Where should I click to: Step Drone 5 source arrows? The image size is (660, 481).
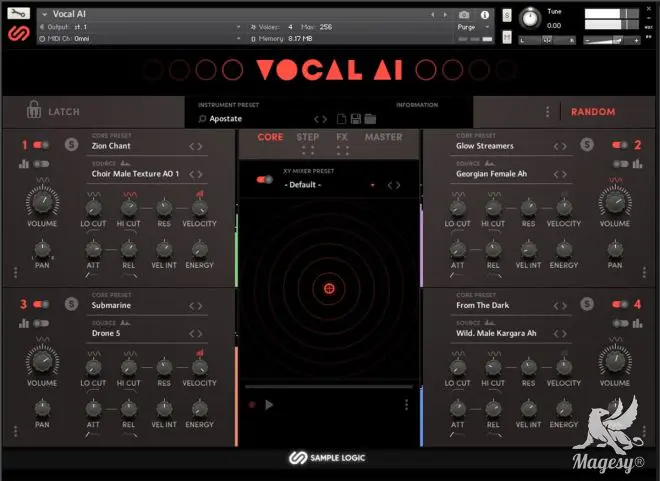[195, 334]
